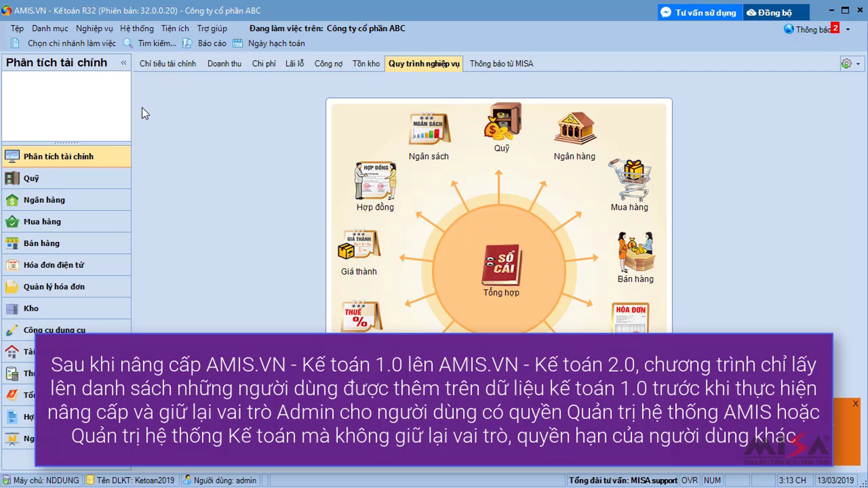Click Máy chủ: NDDUNG in status bar
868x488 pixels.
pyautogui.click(x=42, y=480)
